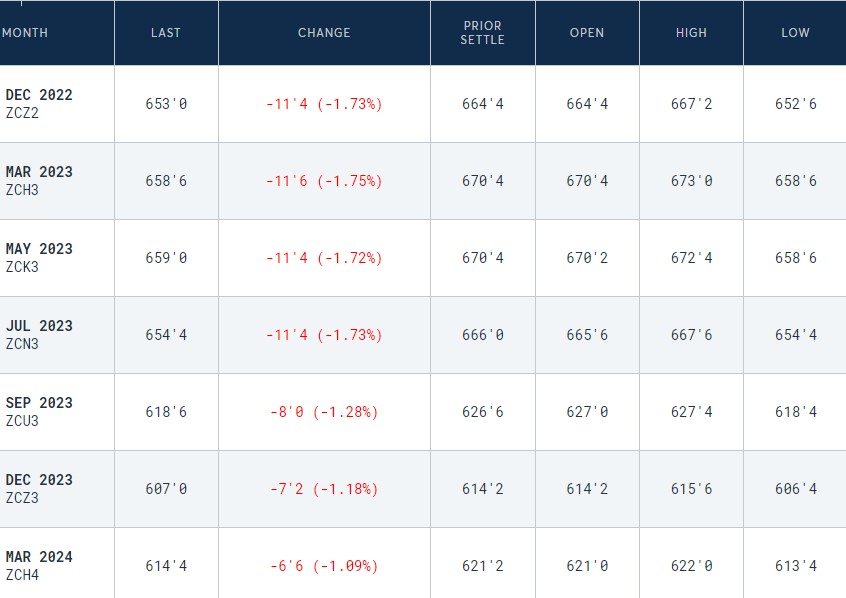846x598 pixels.
Task: Click the 653'0 last price for DEC 2022
Action: click(166, 104)
